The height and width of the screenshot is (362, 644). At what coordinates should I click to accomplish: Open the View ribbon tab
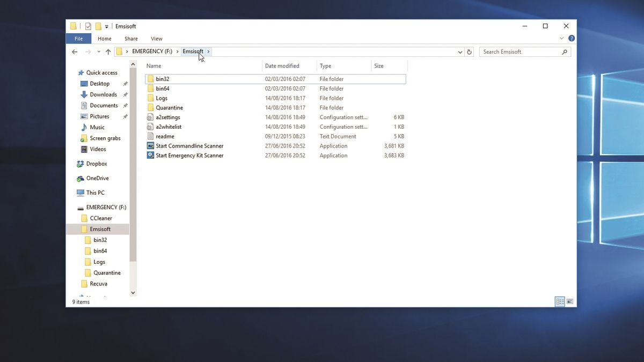(156, 38)
